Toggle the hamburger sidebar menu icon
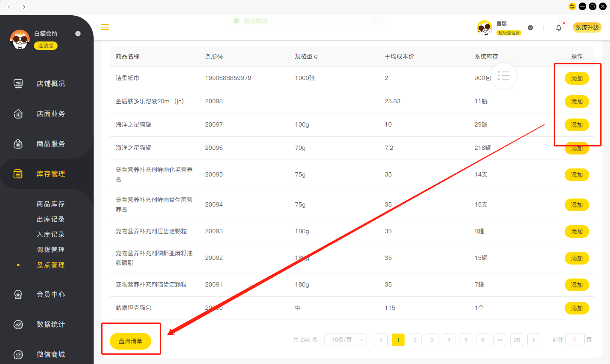The height and width of the screenshot is (364, 610). [105, 27]
